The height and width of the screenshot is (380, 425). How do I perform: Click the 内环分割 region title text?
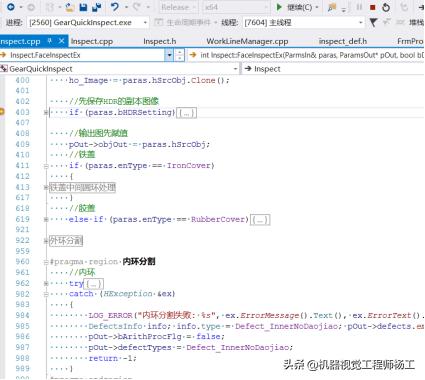click(139, 262)
